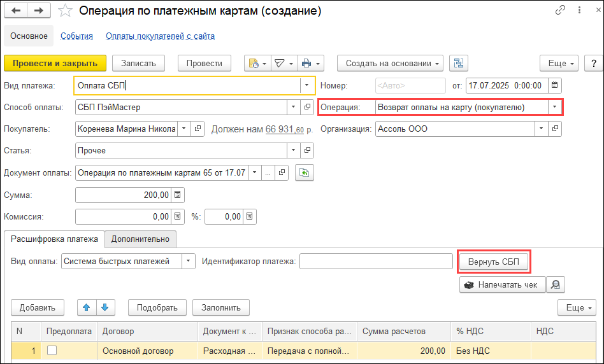Click the Договор column header
The height and width of the screenshot is (364, 604).
click(148, 332)
